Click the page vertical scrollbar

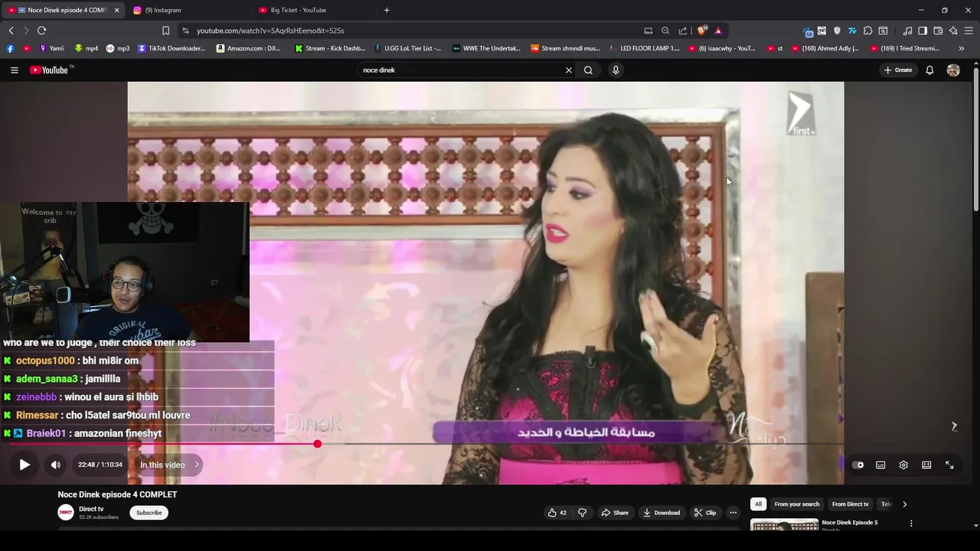(975, 138)
